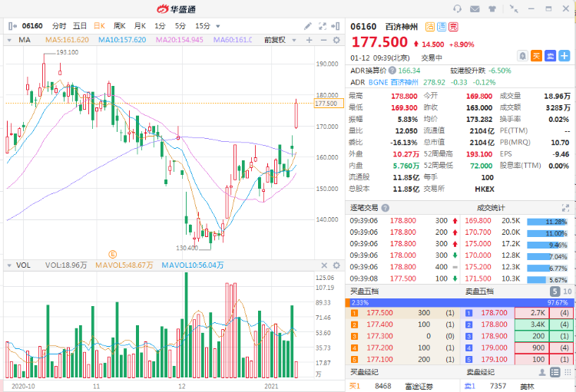
Task: Click the 177.500 price label on chart axis
Action: pyautogui.click(x=329, y=104)
